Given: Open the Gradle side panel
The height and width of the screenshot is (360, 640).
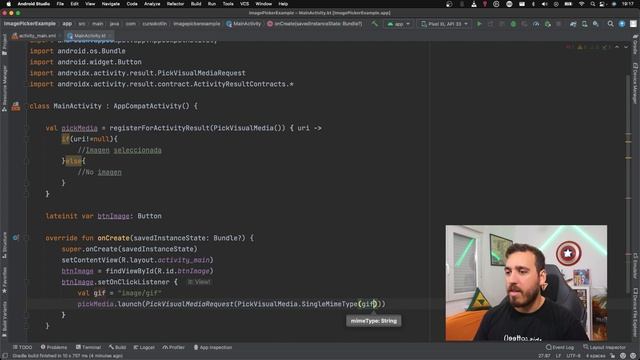Looking at the screenshot, I should (x=635, y=44).
